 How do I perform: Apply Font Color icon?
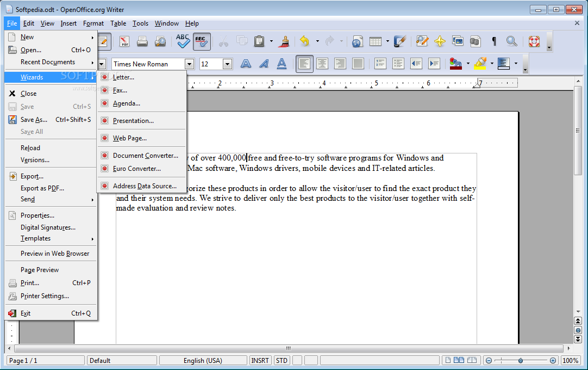[x=455, y=64]
